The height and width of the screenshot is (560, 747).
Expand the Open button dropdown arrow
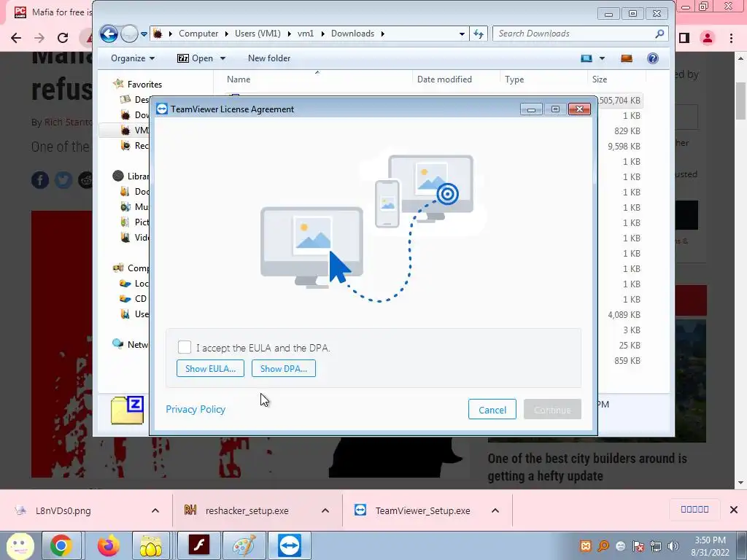tap(222, 58)
